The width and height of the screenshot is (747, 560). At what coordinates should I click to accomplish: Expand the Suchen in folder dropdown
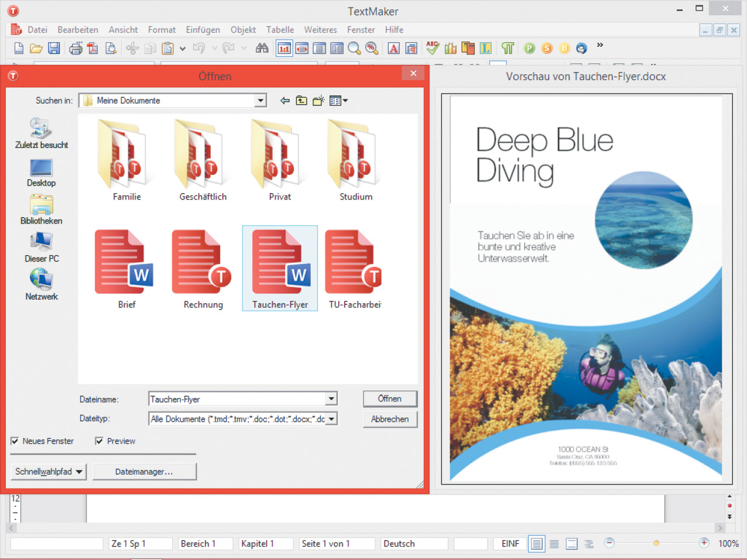[x=261, y=101]
